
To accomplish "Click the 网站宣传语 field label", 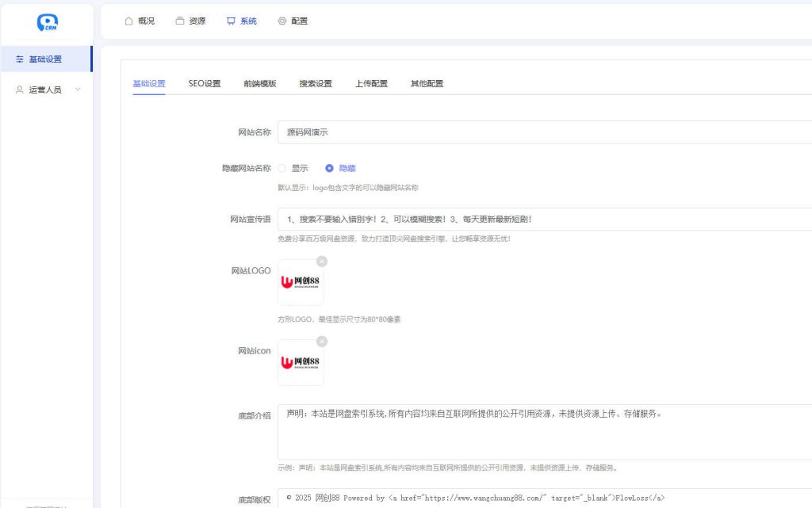I will point(251,220).
